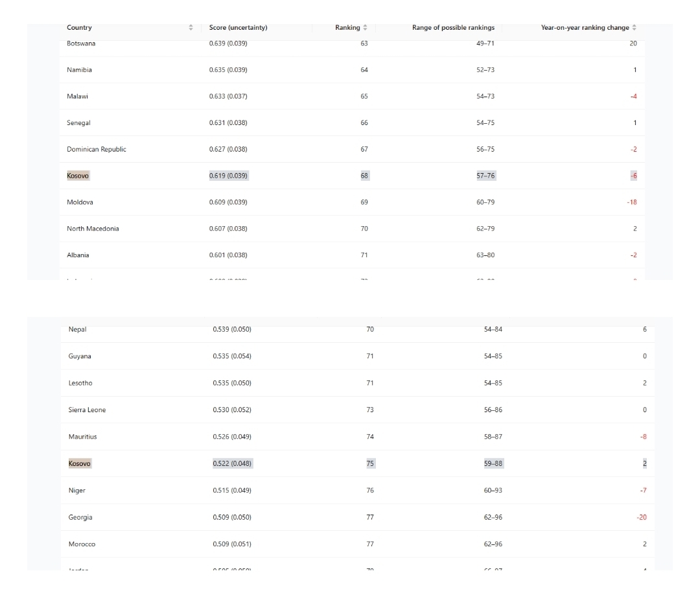Viewport: 700px width, 593px height.
Task: Click Range of possible rankings header
Action: point(453,28)
